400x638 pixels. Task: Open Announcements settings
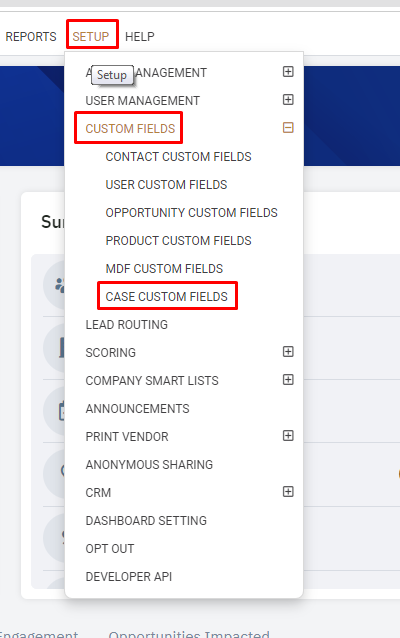pos(138,409)
